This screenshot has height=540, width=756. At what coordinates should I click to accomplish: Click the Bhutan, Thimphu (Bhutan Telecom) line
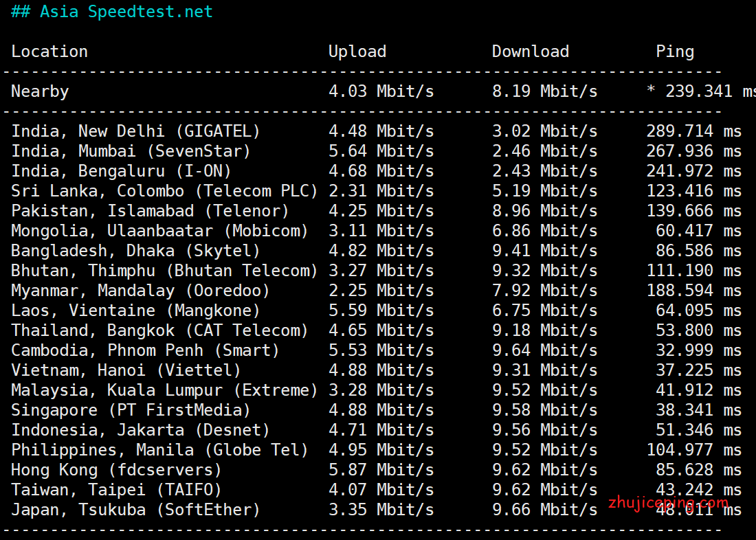pyautogui.click(x=164, y=271)
